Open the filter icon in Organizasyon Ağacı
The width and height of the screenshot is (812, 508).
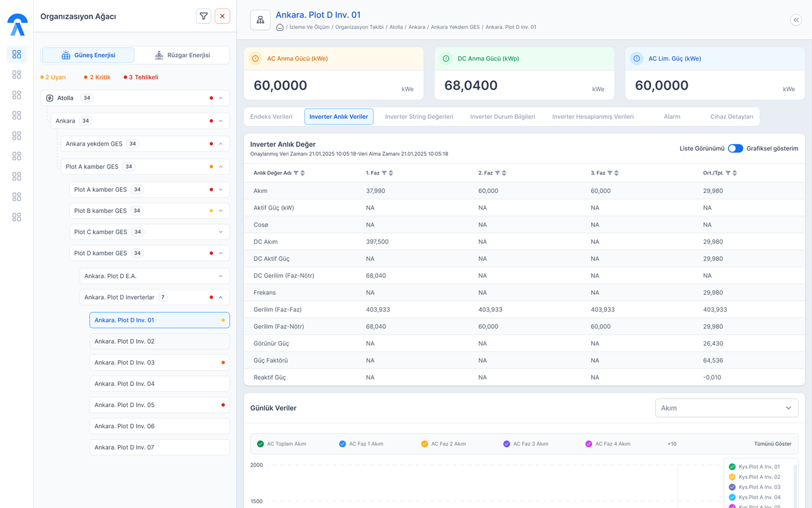[x=204, y=16]
